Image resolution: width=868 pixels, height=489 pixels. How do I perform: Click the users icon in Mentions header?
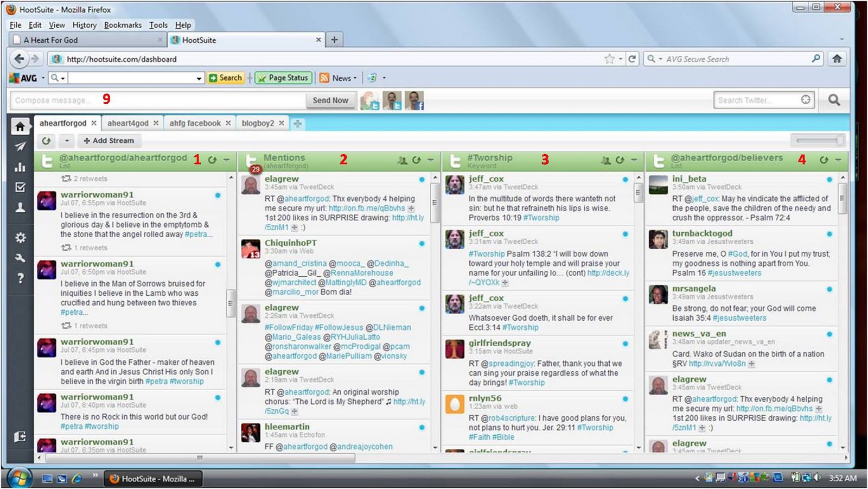pyautogui.click(x=402, y=160)
